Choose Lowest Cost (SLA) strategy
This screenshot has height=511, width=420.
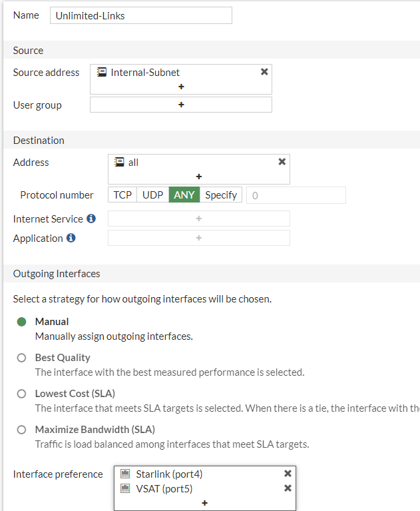tap(22, 394)
